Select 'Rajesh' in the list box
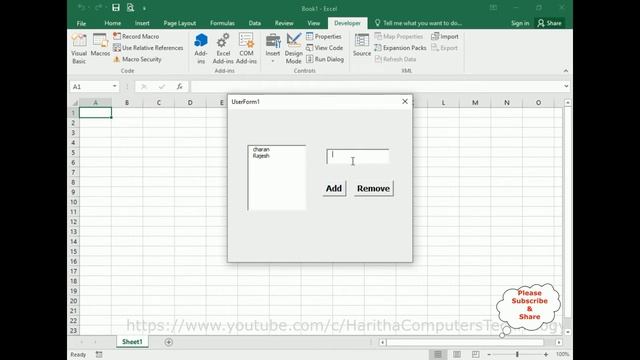The height and width of the screenshot is (360, 640). point(261,156)
